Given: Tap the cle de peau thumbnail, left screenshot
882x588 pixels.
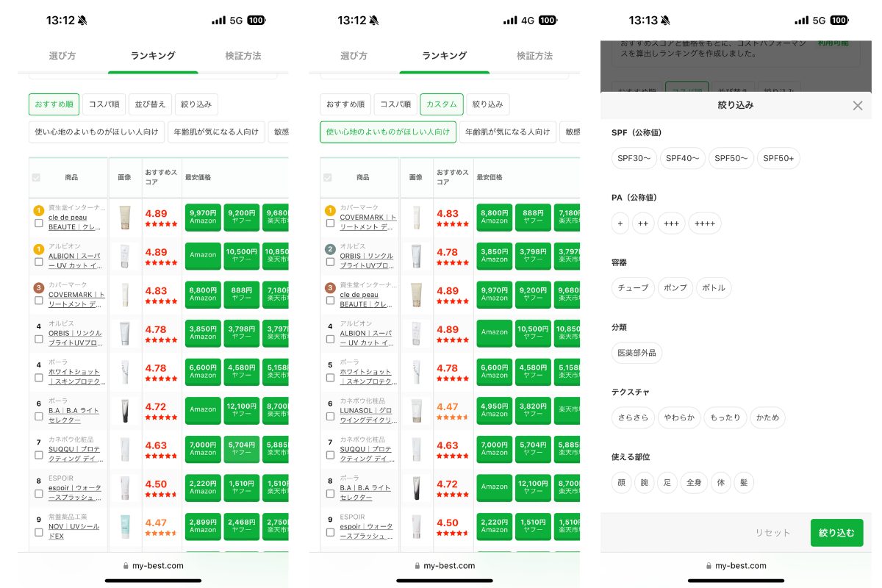Looking at the screenshot, I should click(125, 216).
